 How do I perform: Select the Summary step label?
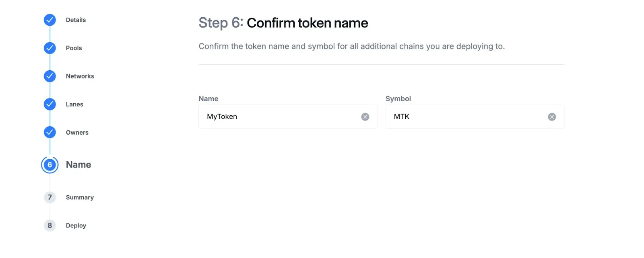80,197
